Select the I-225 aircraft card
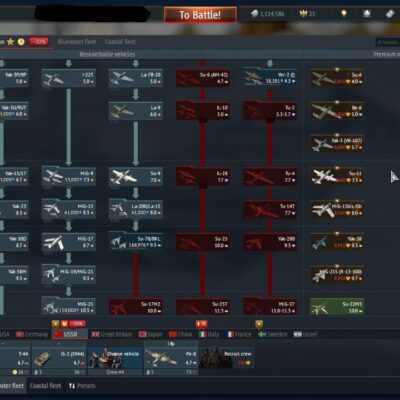The width and height of the screenshot is (400, 400). coord(69,78)
